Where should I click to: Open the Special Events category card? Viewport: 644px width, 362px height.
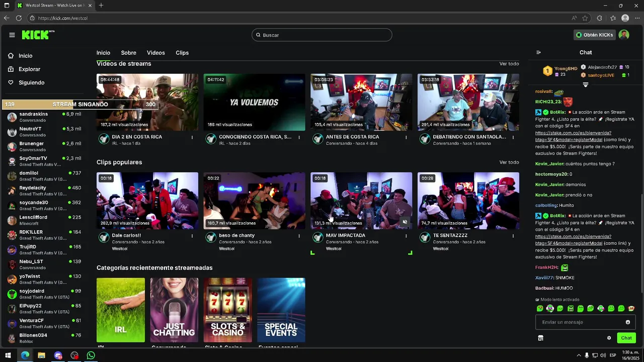click(x=281, y=310)
